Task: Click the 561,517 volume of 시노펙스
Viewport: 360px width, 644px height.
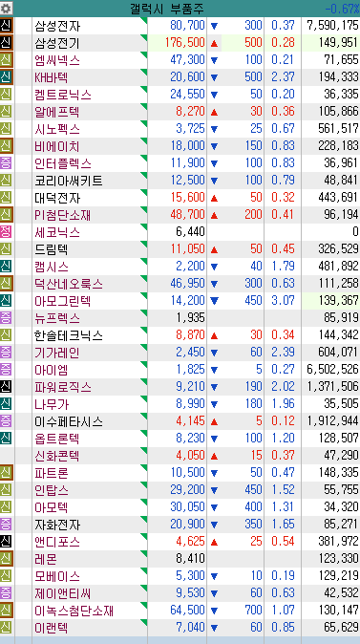Action: [x=338, y=129]
